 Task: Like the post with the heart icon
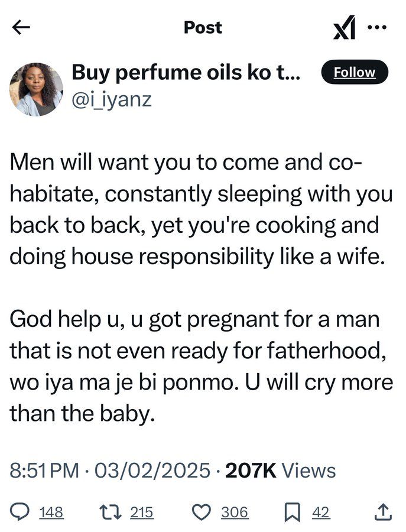click(x=202, y=512)
